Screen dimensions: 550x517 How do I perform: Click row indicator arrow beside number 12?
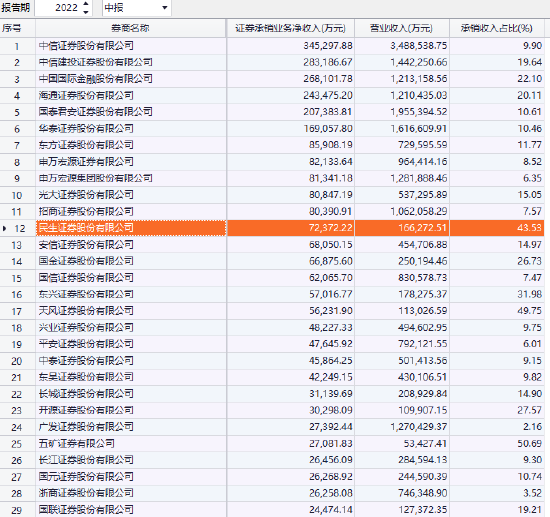[4, 228]
